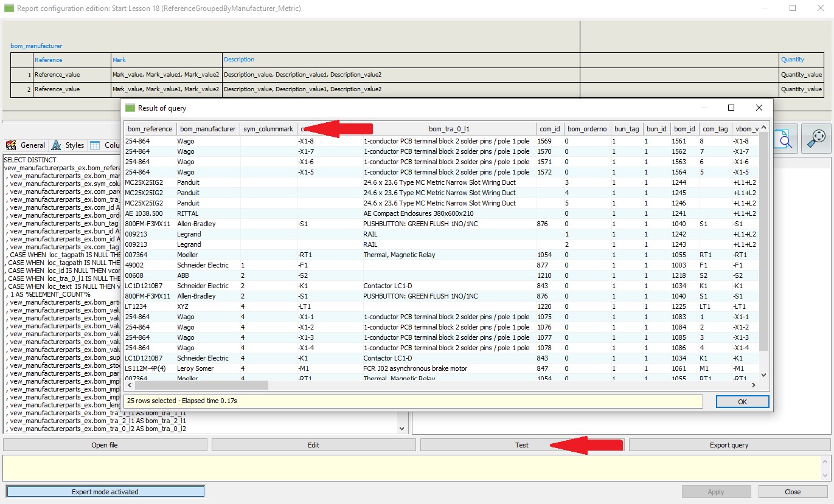Confirm the query results with OK

(x=742, y=401)
